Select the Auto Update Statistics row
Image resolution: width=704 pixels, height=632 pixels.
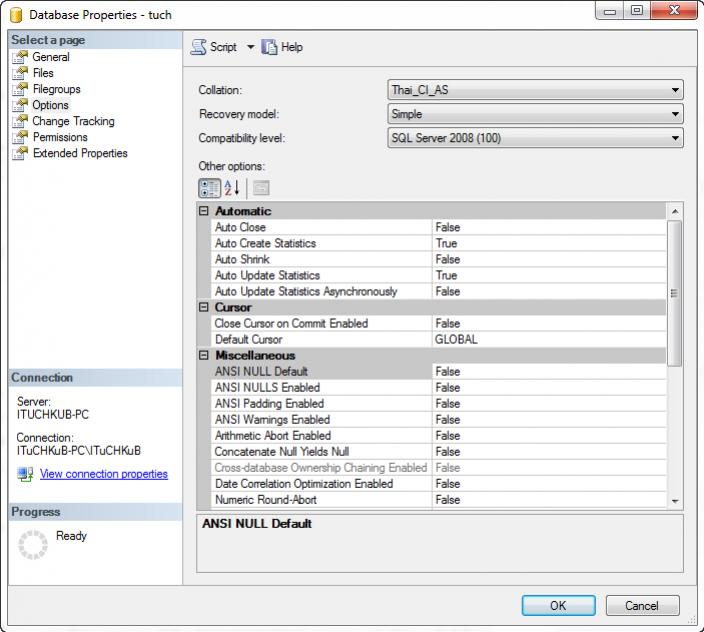[438, 275]
